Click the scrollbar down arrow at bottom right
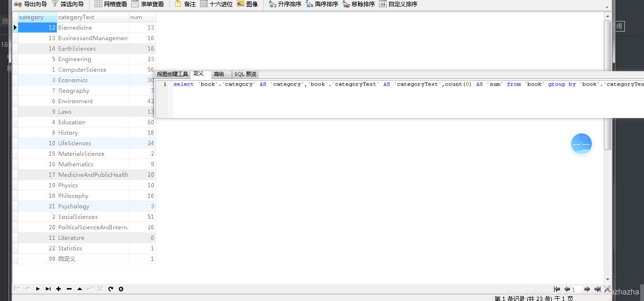 point(607,279)
